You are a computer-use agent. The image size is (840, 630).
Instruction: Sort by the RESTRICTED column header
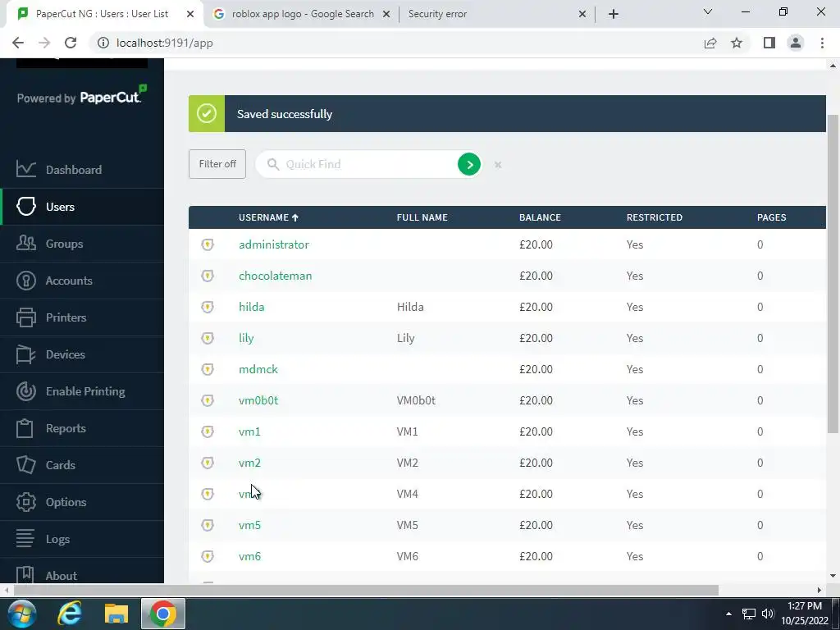[655, 217]
